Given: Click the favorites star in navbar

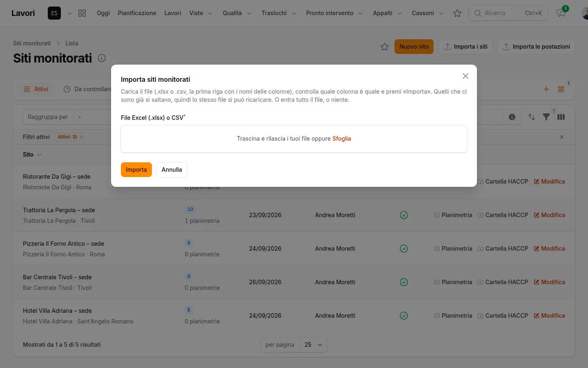Looking at the screenshot, I should [457, 13].
